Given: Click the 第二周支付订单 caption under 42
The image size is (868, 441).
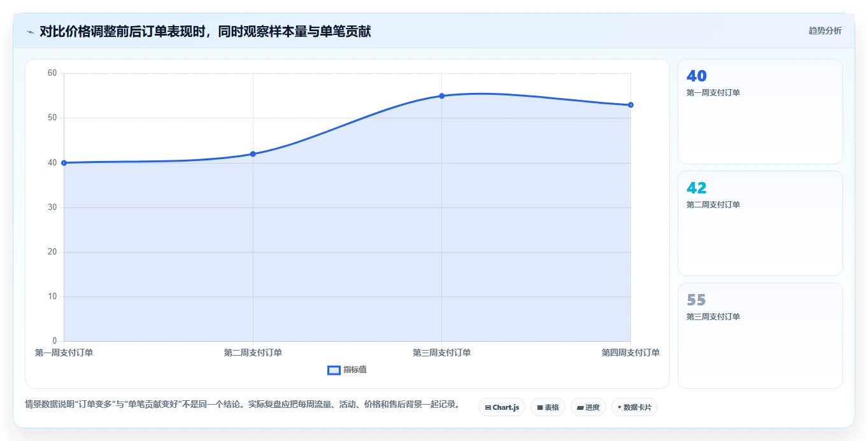Looking at the screenshot, I should coord(713,205).
